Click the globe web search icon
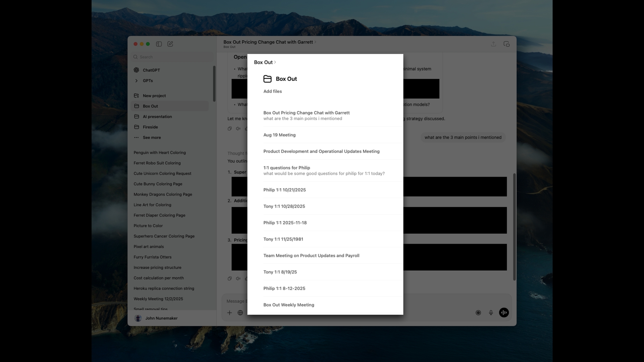This screenshot has height=362, width=644. point(240,313)
